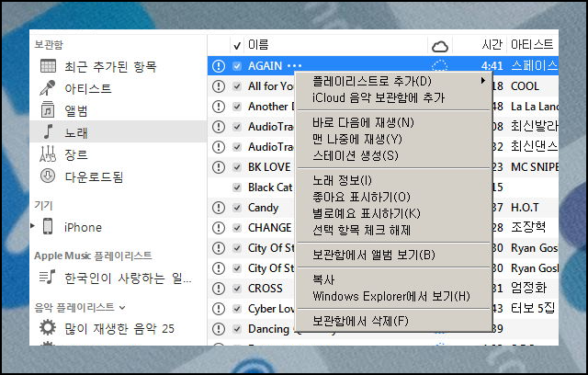This screenshot has width=588, height=375.
Task: Choose 스테이션 생성(S)
Action: [356, 155]
